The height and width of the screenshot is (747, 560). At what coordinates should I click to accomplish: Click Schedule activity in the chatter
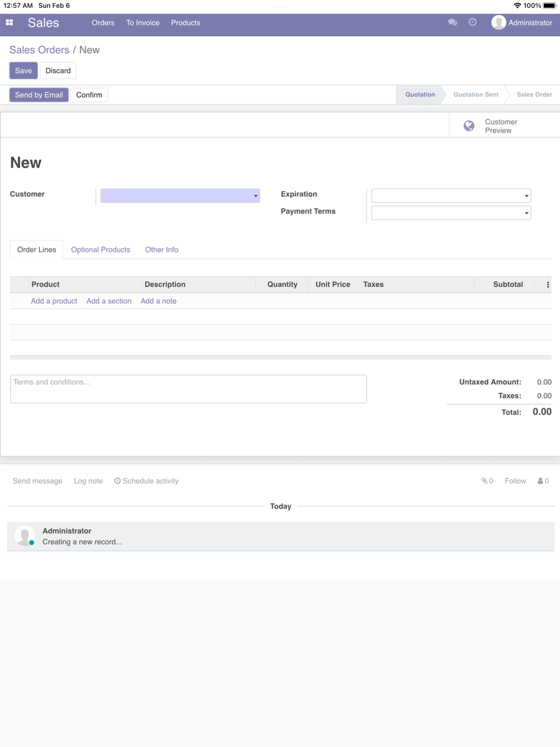[147, 481]
